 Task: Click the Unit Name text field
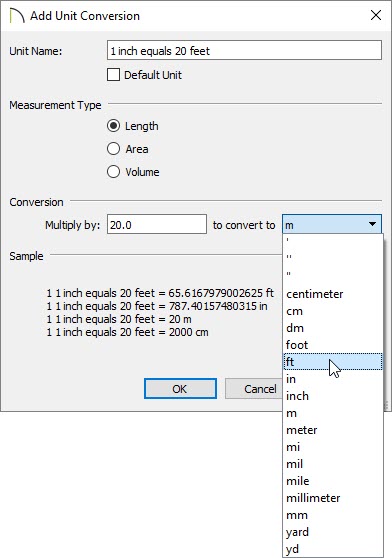coord(244,50)
